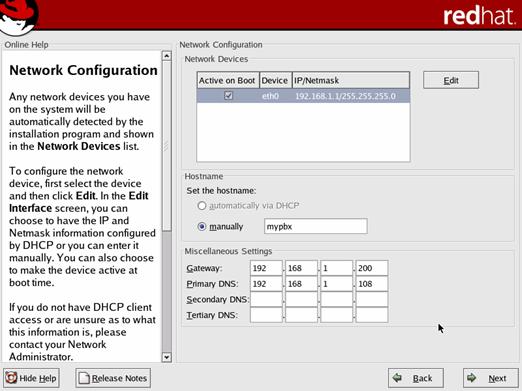Click the lifebuoy icon on Hide Help

11,378
